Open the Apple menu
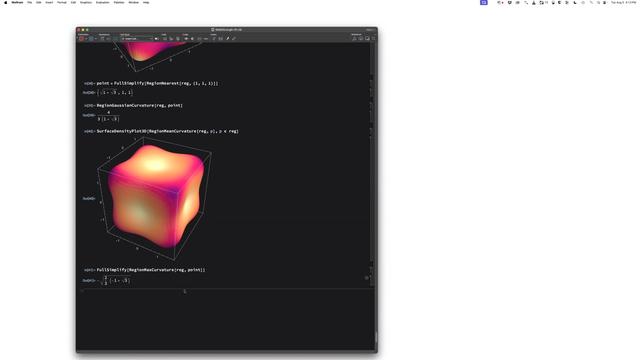640x360 pixels. click(x=6, y=2)
